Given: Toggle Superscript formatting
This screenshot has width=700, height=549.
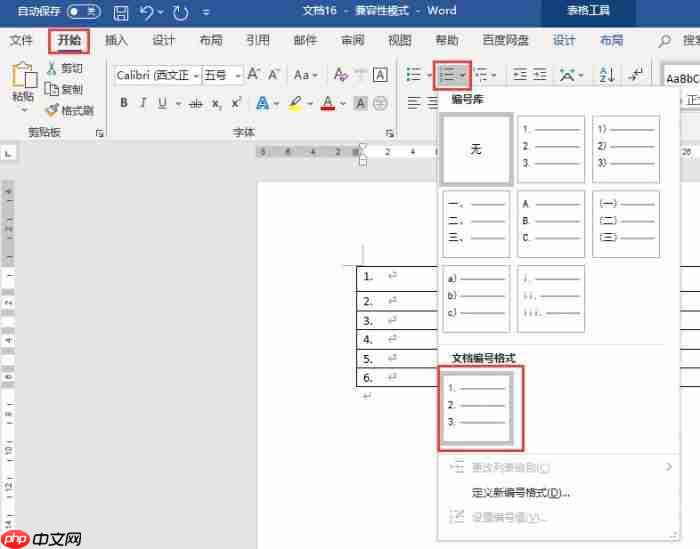Looking at the screenshot, I should (x=236, y=104).
